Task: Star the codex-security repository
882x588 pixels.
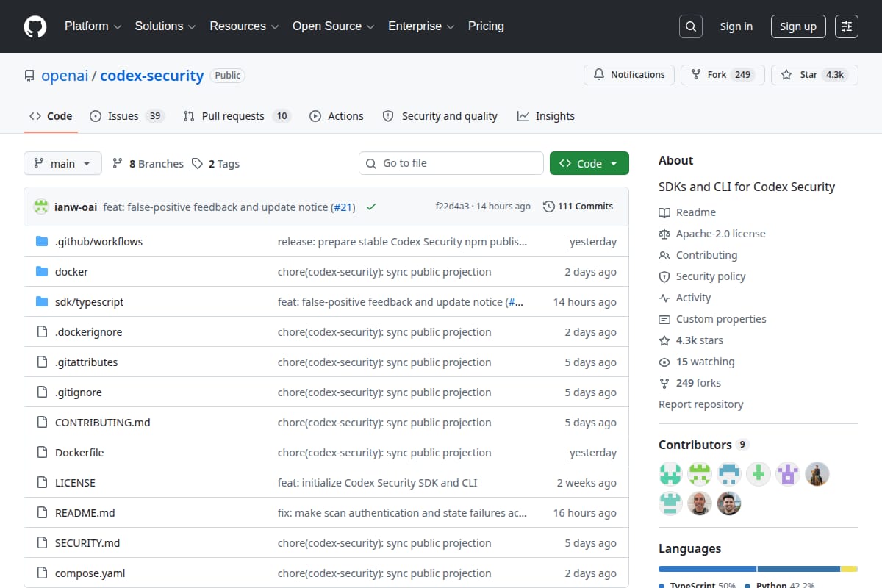Action: click(x=814, y=75)
